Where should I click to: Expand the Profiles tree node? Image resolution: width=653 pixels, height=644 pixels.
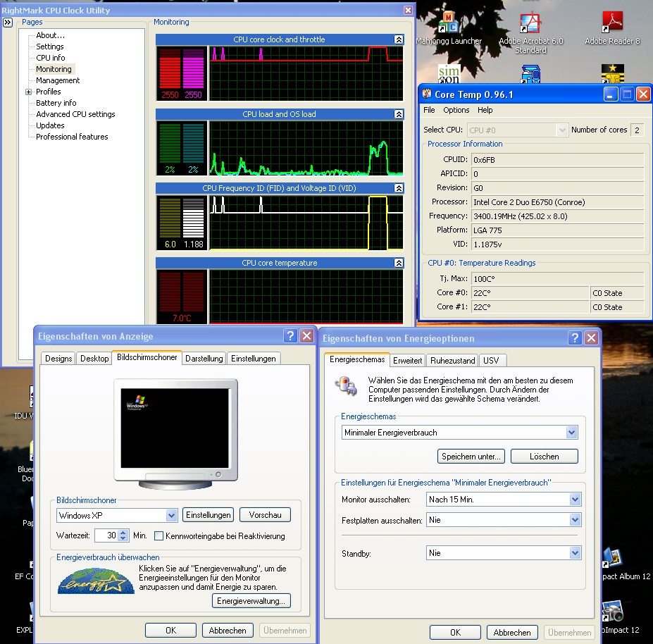coord(28,92)
